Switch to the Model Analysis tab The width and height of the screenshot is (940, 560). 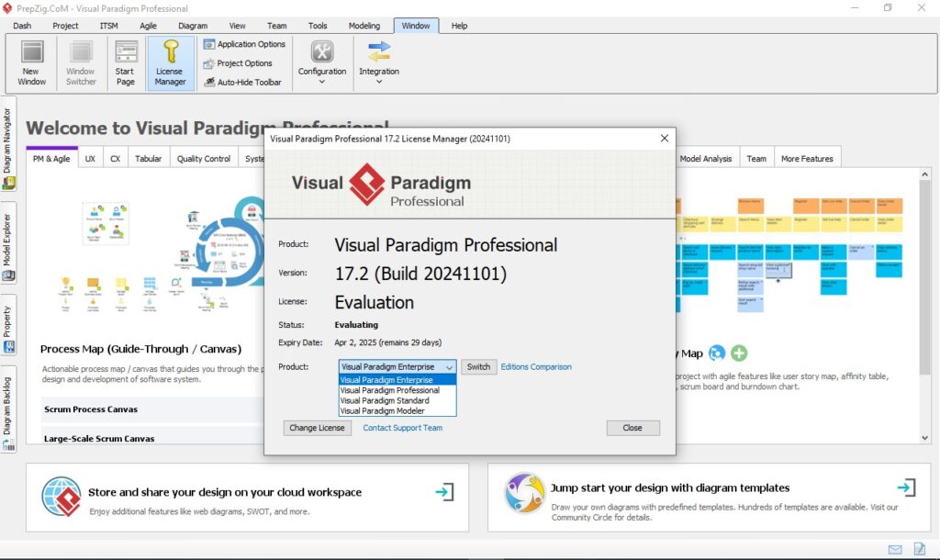click(706, 158)
